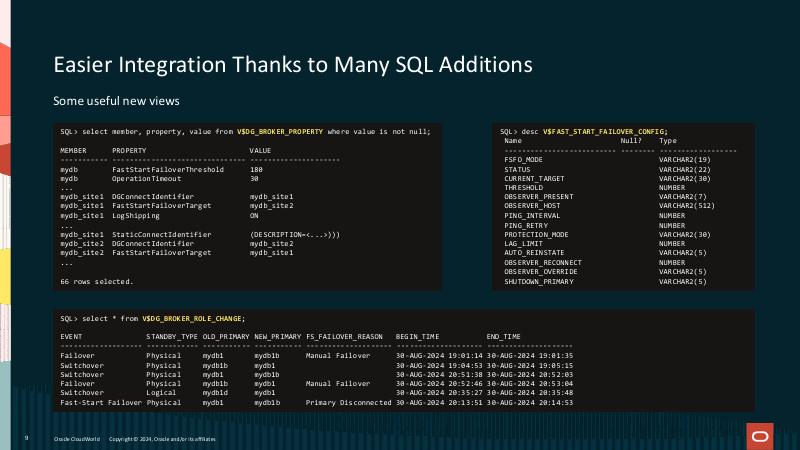The height and width of the screenshot is (450, 800).
Task: Click the PROPERTY column header
Action: 129,151
